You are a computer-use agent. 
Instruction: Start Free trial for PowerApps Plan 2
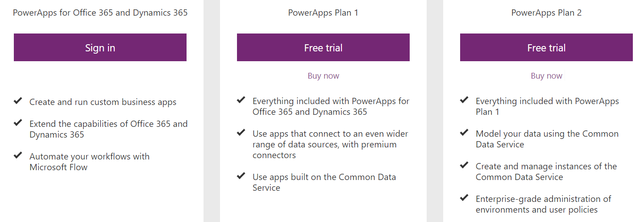coord(546,47)
